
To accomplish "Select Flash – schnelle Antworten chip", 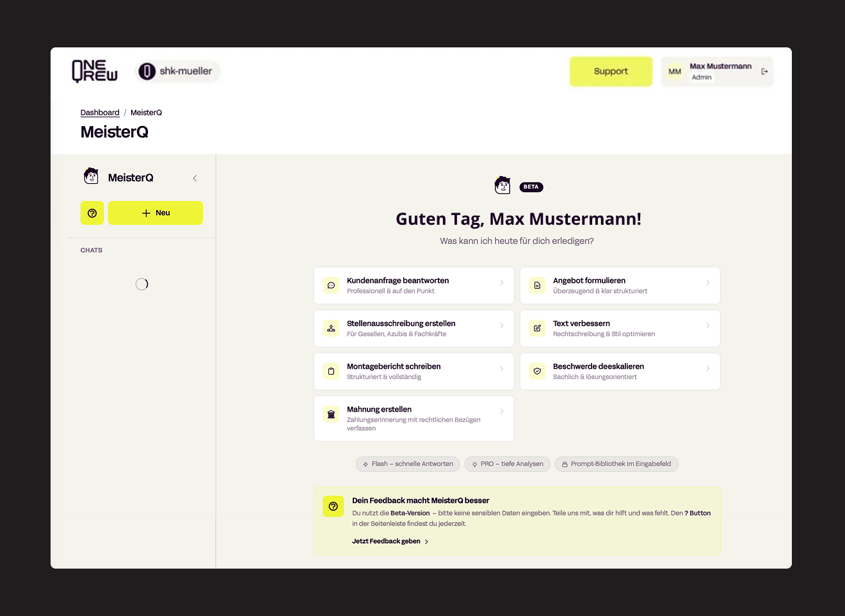I will pyautogui.click(x=408, y=464).
